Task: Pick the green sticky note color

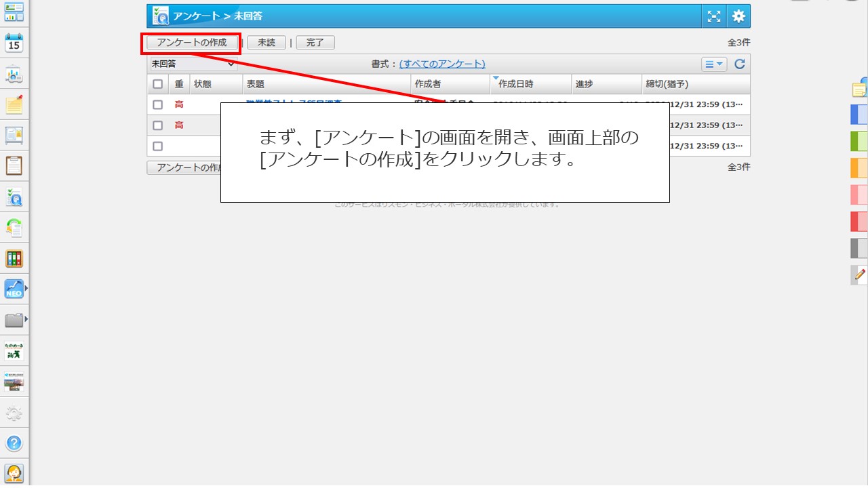Action: (x=860, y=141)
